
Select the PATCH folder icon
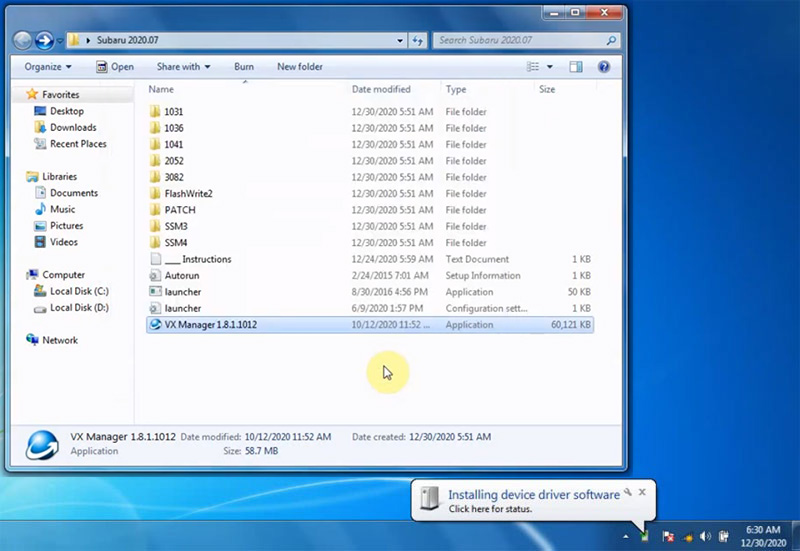click(x=155, y=209)
